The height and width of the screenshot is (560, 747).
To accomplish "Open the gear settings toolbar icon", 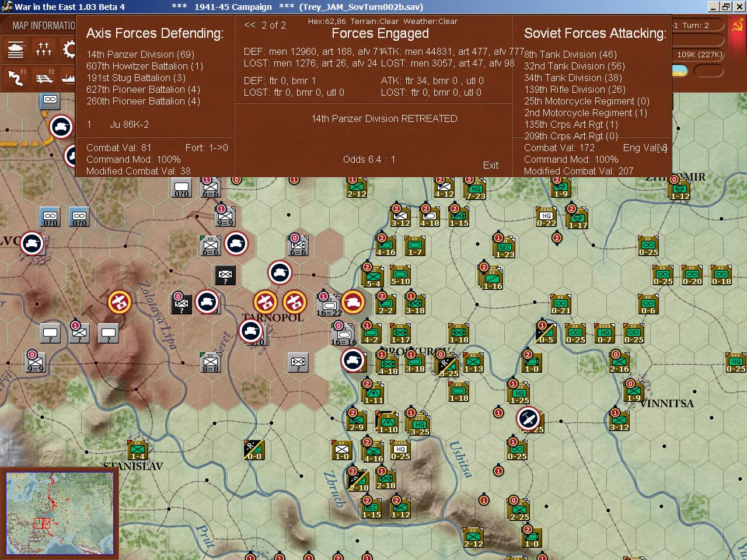I will [x=69, y=49].
